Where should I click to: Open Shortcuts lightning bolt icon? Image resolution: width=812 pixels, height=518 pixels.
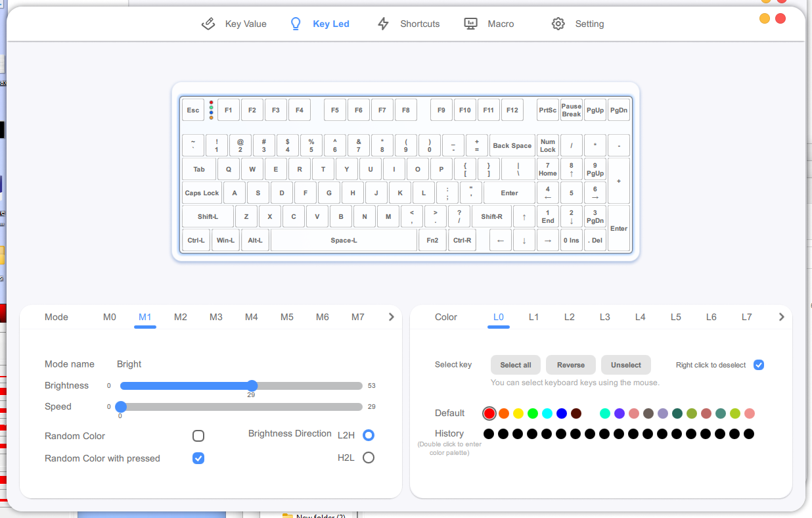[384, 24]
